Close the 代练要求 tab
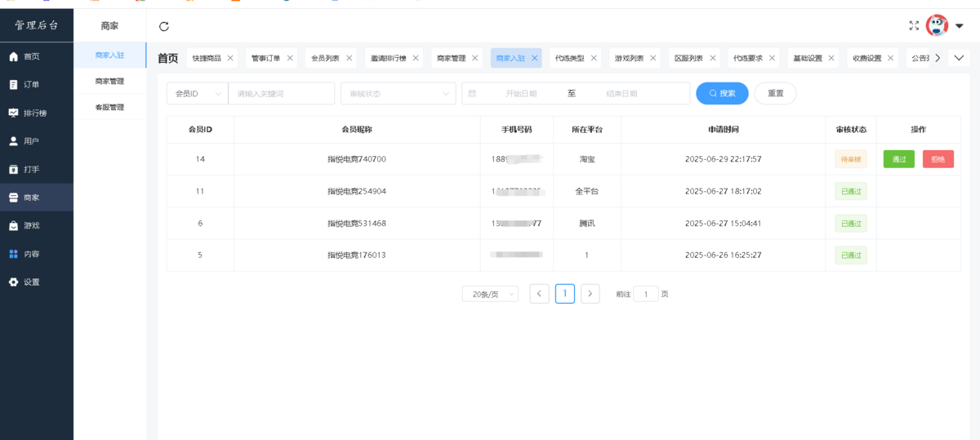Image resolution: width=980 pixels, height=440 pixels. coord(773,58)
